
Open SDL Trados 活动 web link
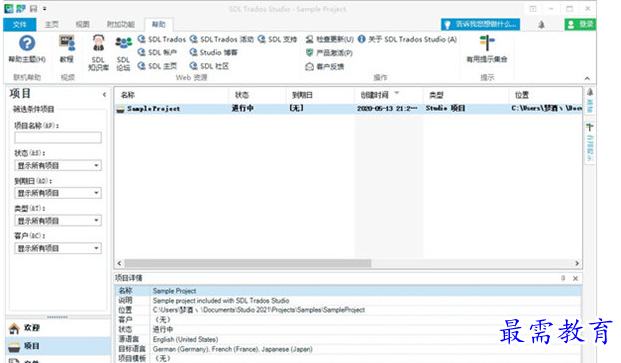222,39
